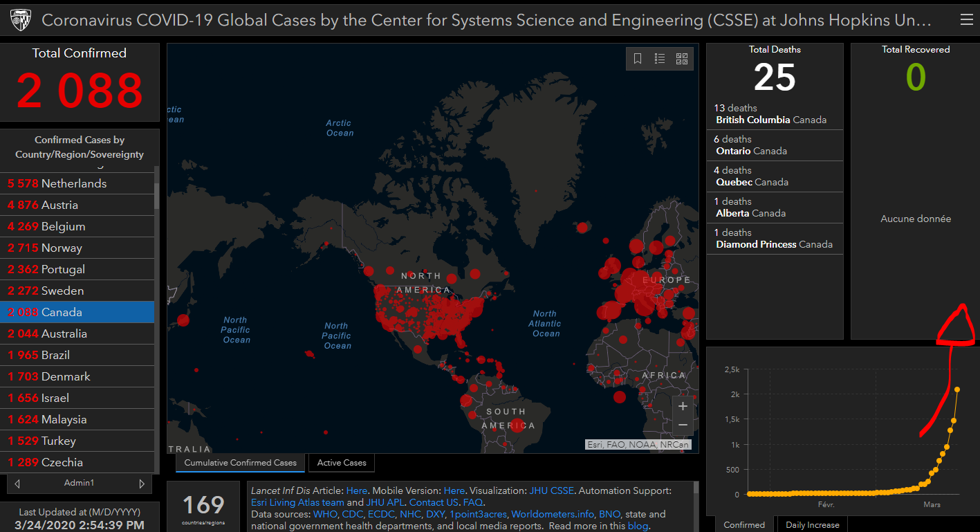980x532 pixels.
Task: Open the JHU APL link
Action: coord(385,502)
